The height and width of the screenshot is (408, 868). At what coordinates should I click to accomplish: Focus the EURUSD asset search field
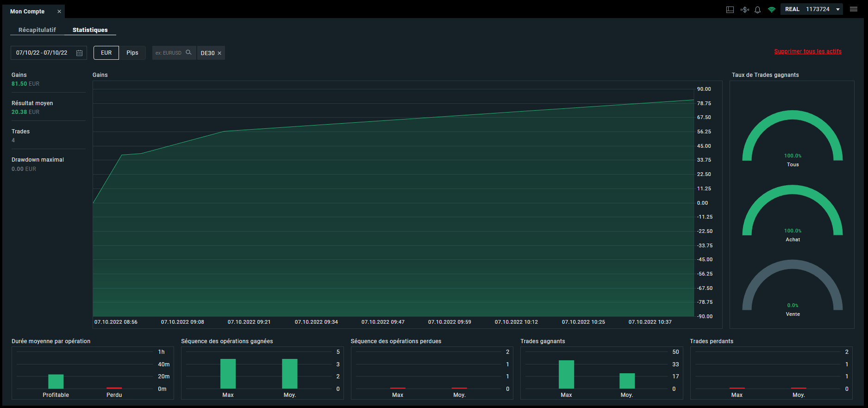click(x=169, y=53)
